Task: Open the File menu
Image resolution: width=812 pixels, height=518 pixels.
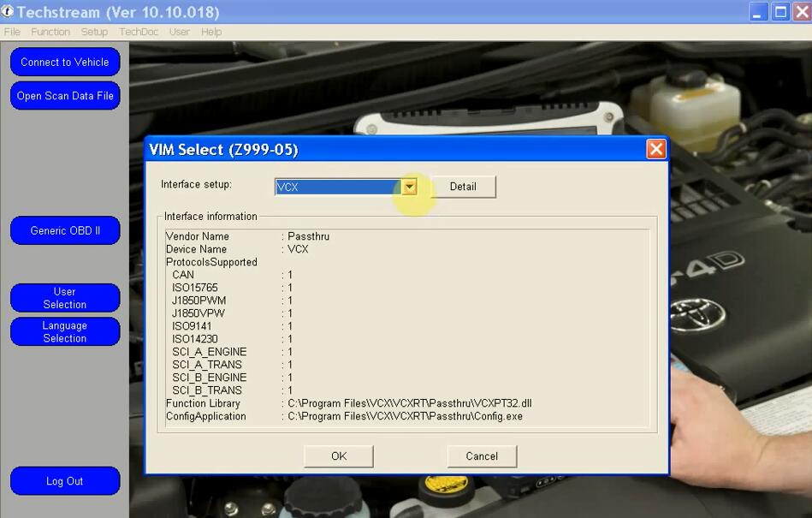Action: pos(12,33)
